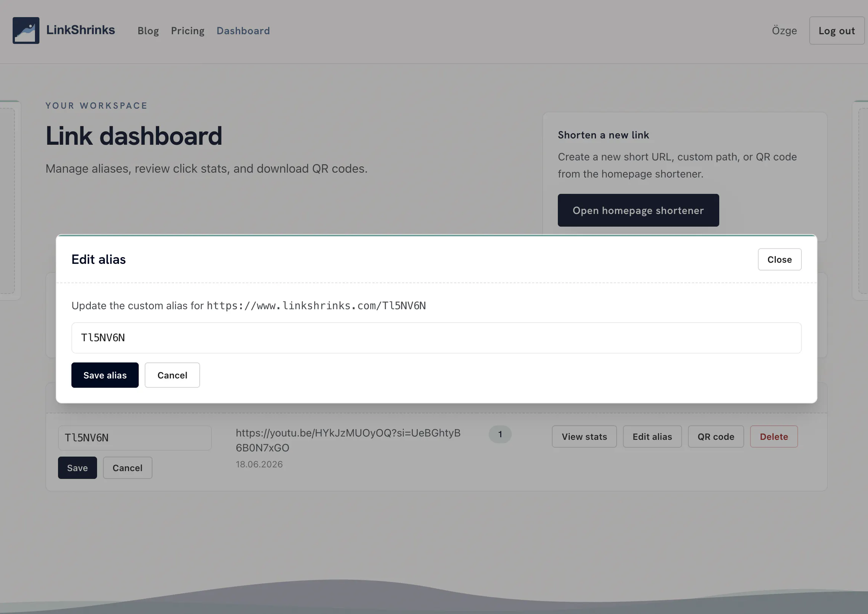The image size is (868, 614).
Task: Cancel the Edit alias dialog
Action: (172, 375)
